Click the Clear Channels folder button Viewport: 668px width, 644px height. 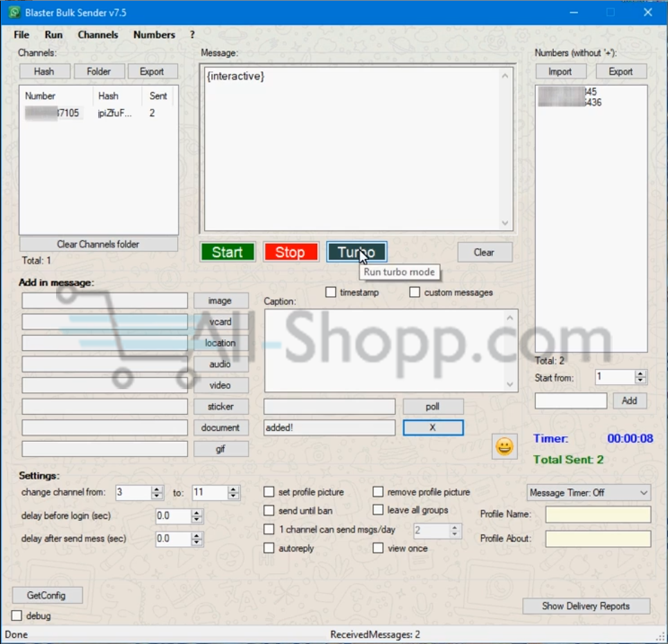pyautogui.click(x=98, y=244)
